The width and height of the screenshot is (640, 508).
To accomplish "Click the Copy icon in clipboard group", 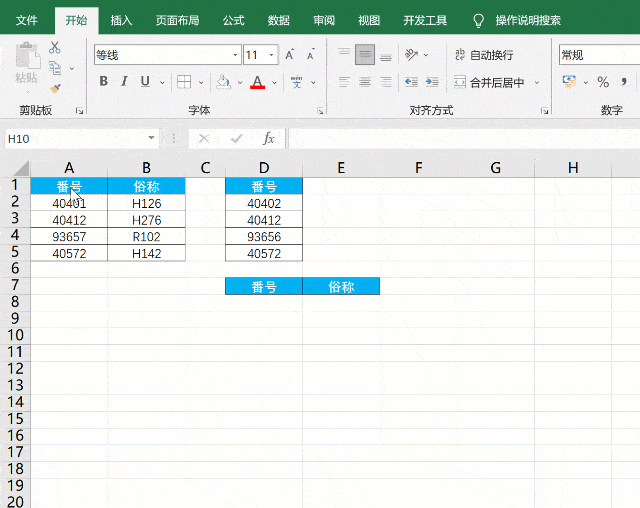I will click(55, 68).
